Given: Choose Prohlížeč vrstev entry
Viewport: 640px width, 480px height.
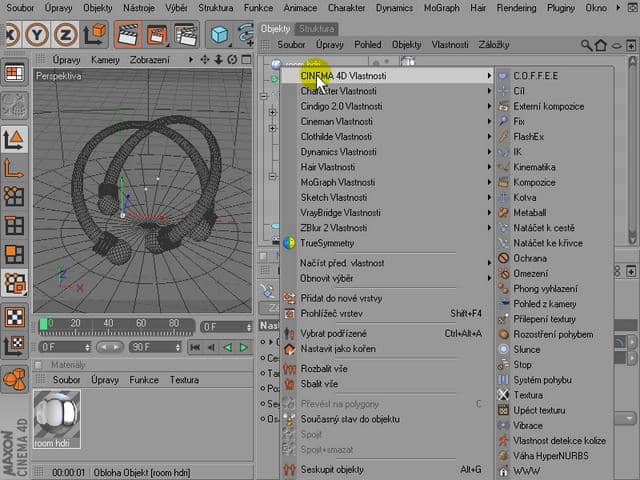Looking at the screenshot, I should click(387, 313).
